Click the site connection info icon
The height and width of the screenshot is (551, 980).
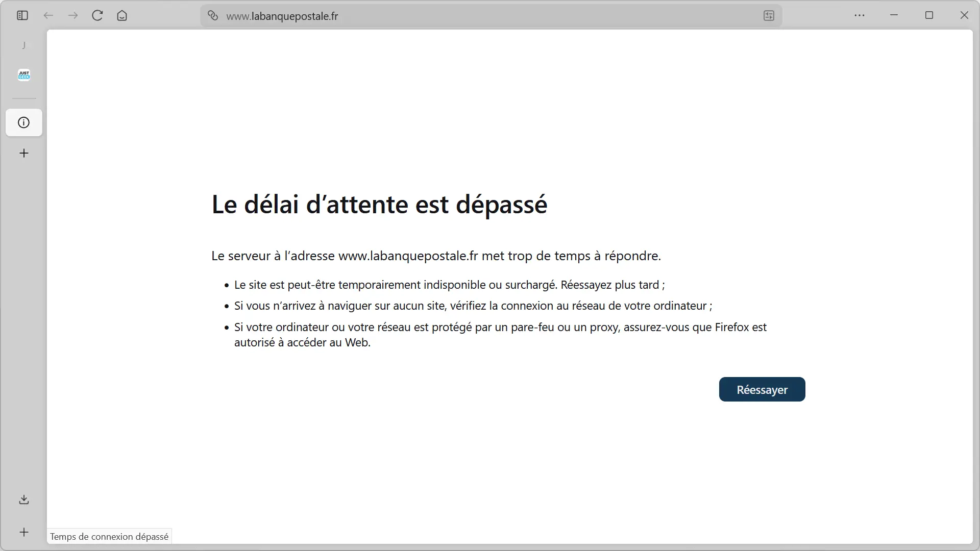[x=213, y=16]
